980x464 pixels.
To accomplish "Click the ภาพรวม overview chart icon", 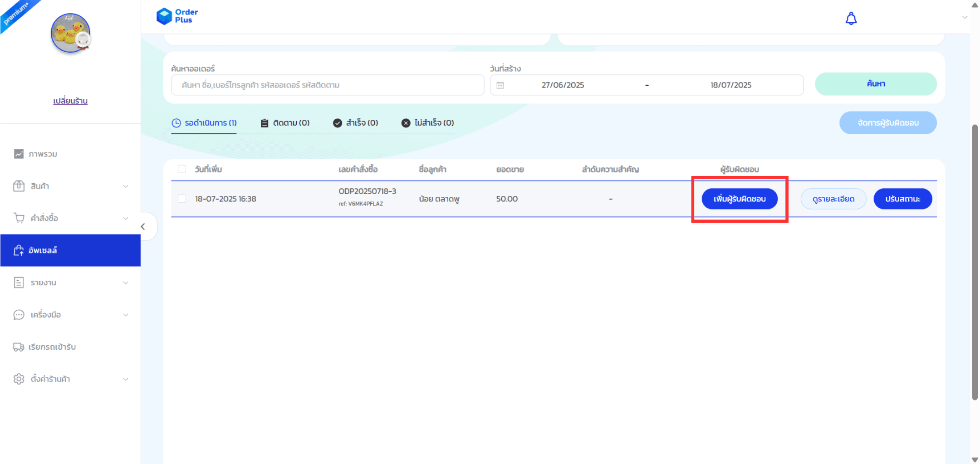I will [x=19, y=154].
